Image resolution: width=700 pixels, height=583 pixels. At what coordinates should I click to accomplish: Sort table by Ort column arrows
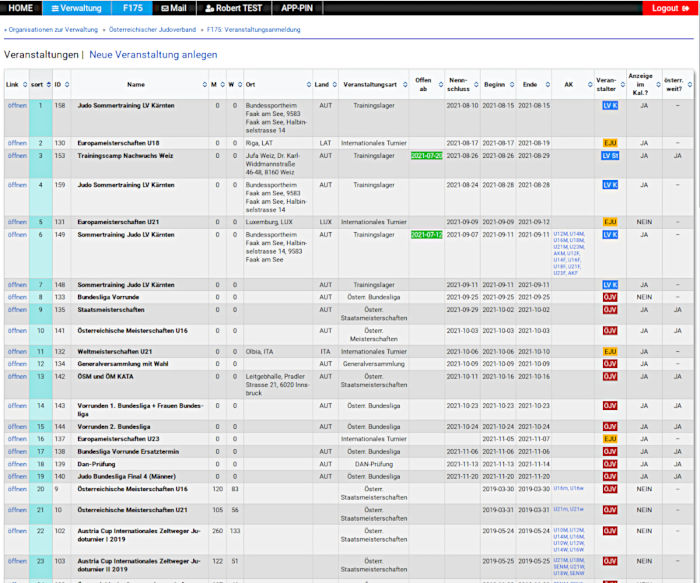pyautogui.click(x=308, y=84)
